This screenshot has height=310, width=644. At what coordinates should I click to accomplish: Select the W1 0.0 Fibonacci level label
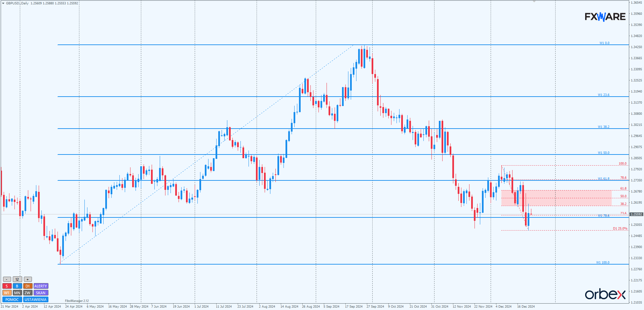tap(604, 43)
